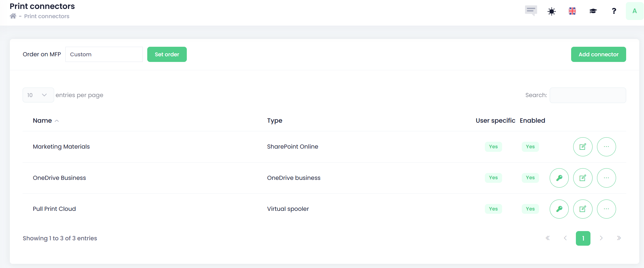
Task: Open more options for Pull Print Cloud
Action: (x=606, y=209)
